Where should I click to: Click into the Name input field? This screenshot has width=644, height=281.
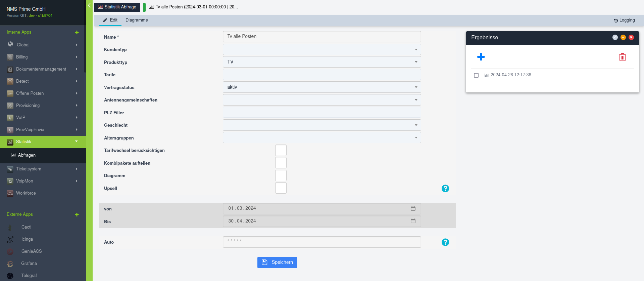322,37
